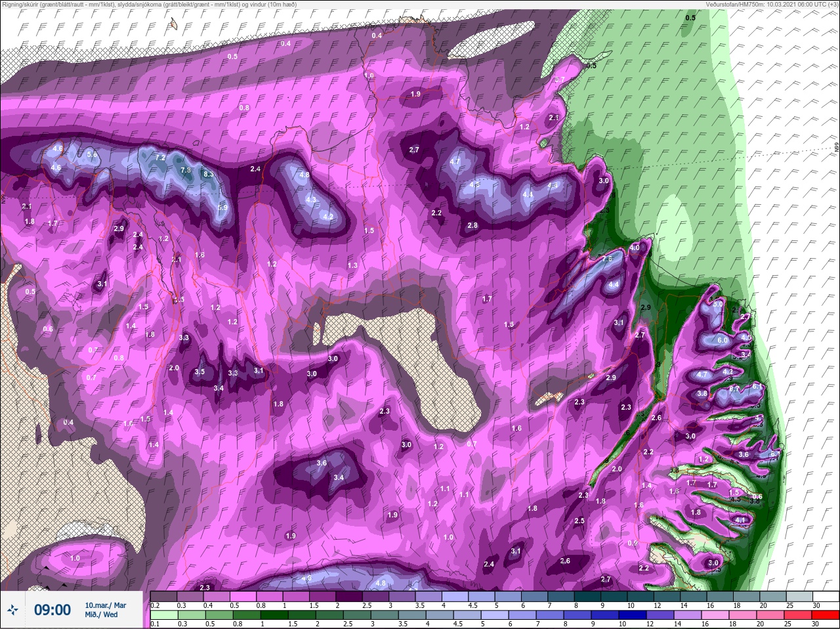Click the 3.8 precipitation value on map
This screenshot has width=840, height=629.
click(x=702, y=393)
